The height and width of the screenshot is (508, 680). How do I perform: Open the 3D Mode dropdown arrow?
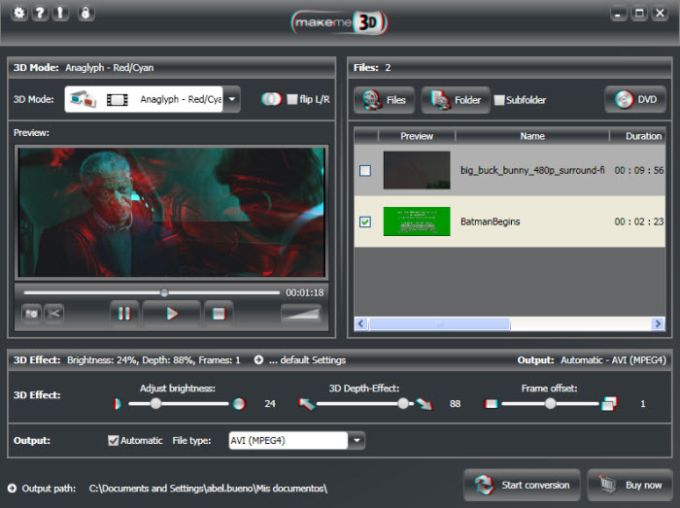(x=232, y=99)
